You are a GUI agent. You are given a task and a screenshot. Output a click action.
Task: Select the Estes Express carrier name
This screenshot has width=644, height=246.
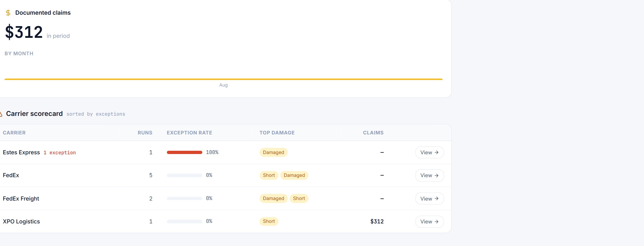pyautogui.click(x=21, y=152)
